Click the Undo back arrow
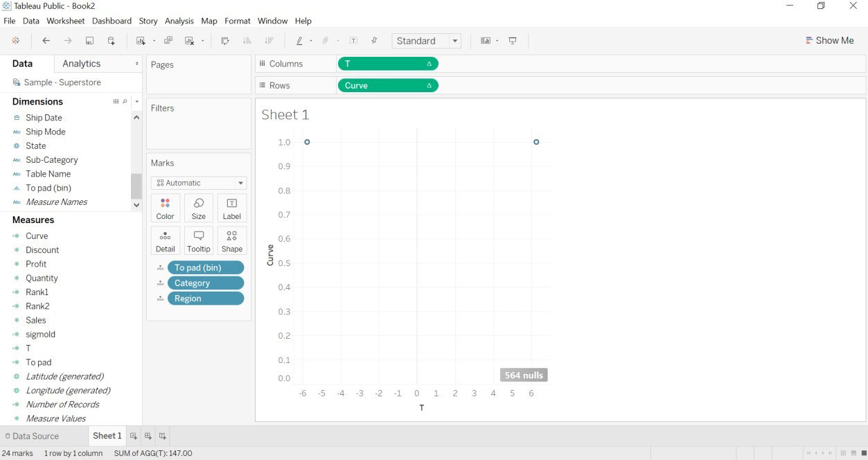Screen dimensions: 868x460 (x=46, y=41)
